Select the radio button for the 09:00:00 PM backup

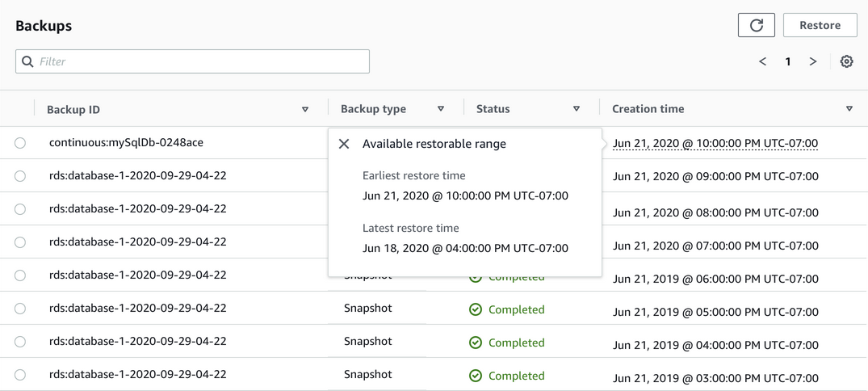tap(20, 176)
